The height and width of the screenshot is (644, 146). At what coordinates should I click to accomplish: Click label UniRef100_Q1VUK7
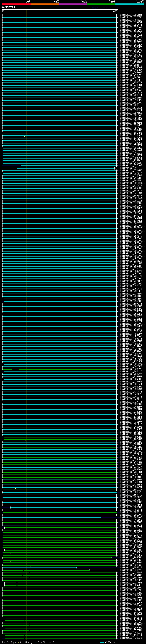(131, 429)
